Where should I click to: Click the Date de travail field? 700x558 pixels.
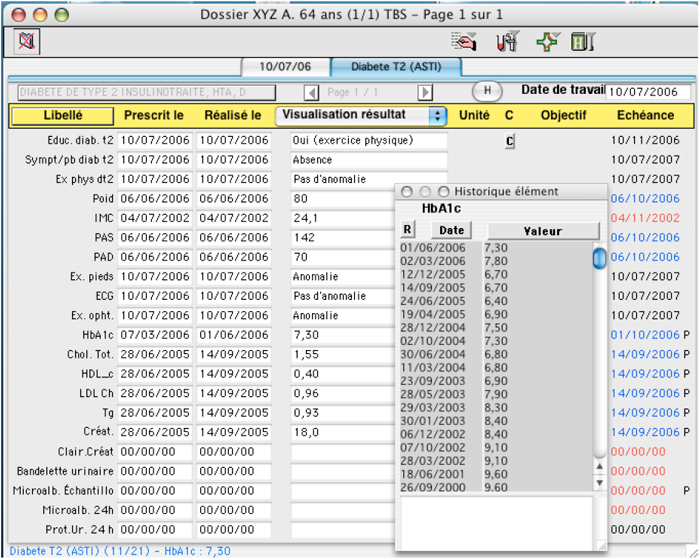pyautogui.click(x=648, y=92)
